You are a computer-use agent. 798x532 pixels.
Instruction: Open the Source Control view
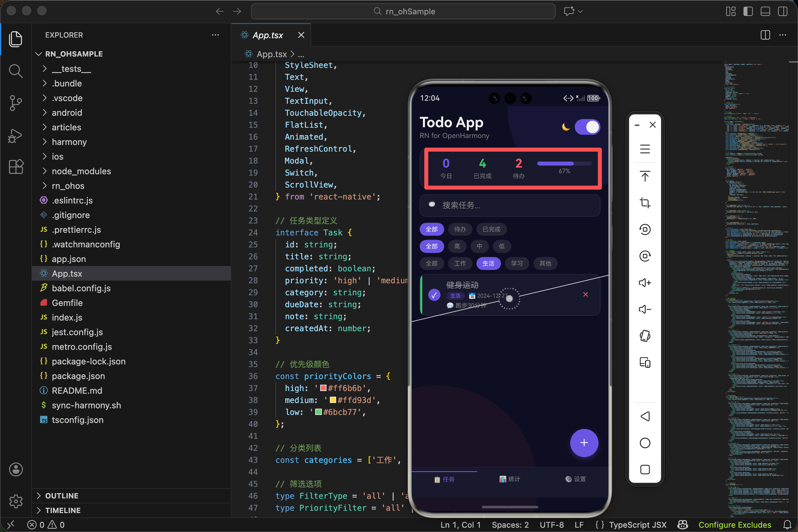[x=16, y=103]
